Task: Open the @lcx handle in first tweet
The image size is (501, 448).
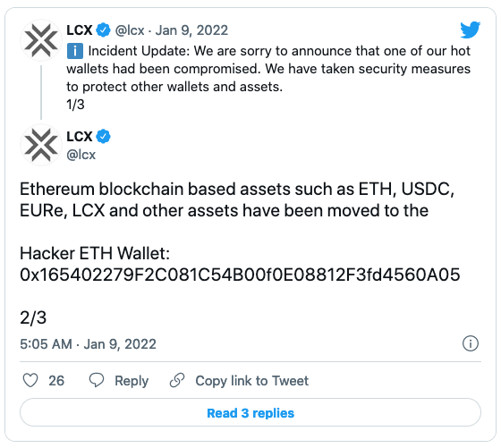Action: pos(130,30)
